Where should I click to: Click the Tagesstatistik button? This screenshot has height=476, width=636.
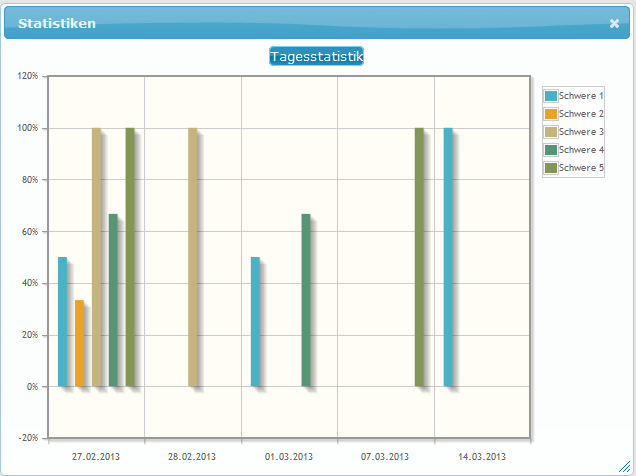click(316, 57)
